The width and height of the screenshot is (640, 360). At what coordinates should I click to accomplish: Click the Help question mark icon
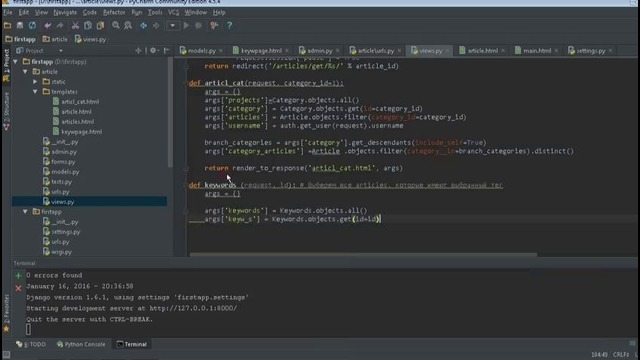click(x=229, y=26)
